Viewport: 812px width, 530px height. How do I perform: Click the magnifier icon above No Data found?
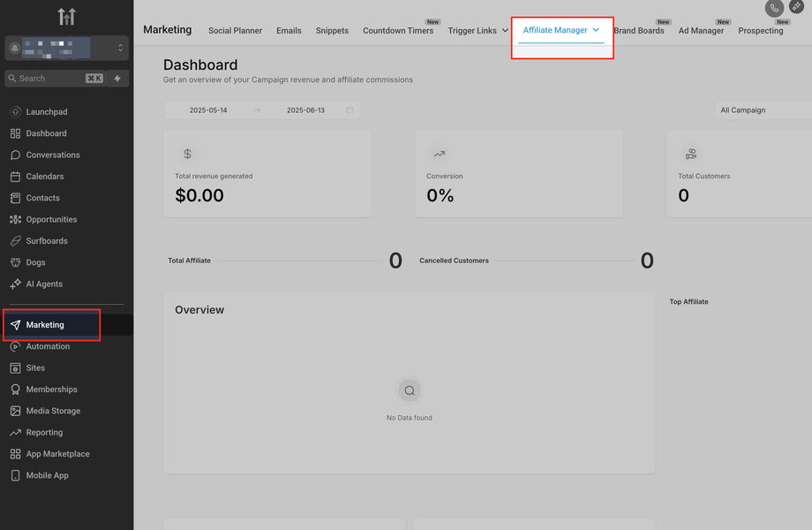point(410,390)
